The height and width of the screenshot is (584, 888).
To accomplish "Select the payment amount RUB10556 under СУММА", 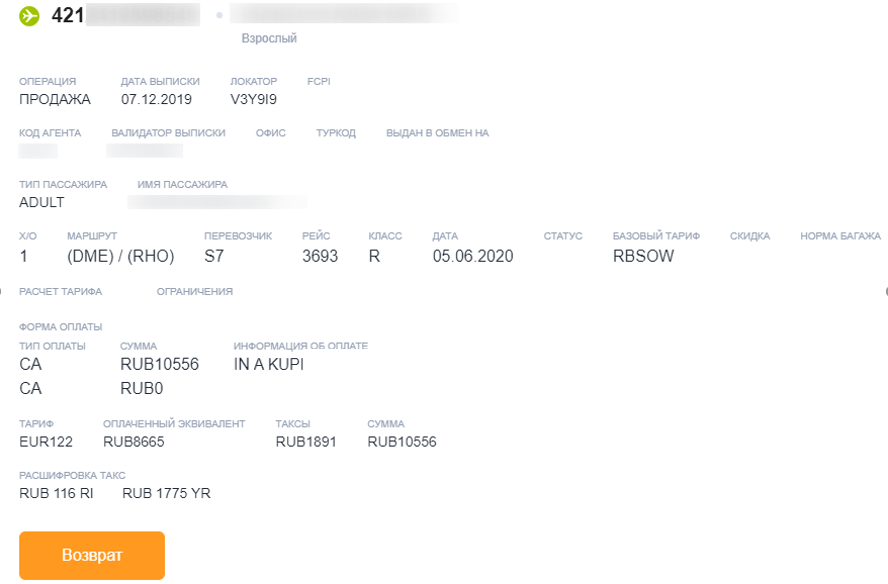I will [160, 364].
